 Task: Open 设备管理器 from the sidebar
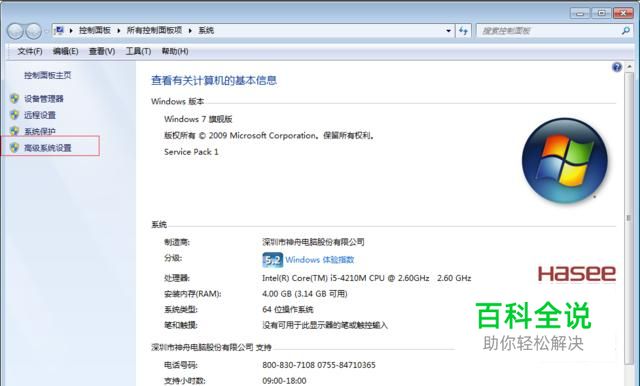[44, 99]
